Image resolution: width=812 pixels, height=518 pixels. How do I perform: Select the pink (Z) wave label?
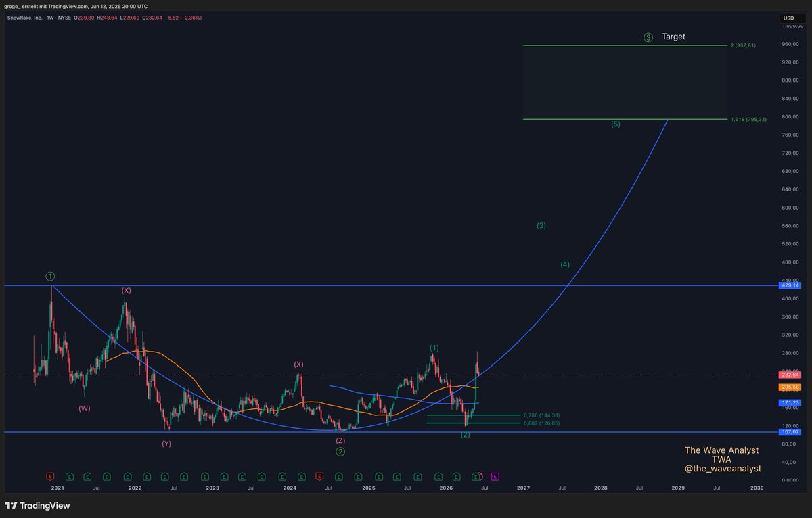[340, 440]
